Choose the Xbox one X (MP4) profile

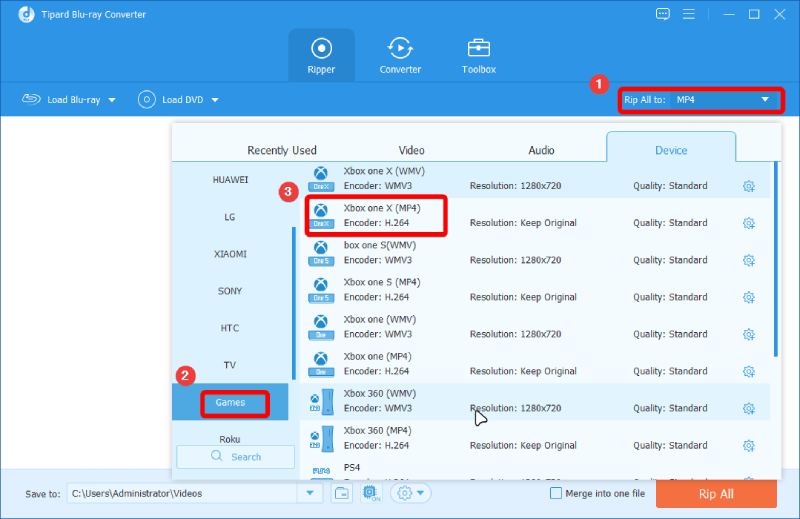click(x=535, y=216)
